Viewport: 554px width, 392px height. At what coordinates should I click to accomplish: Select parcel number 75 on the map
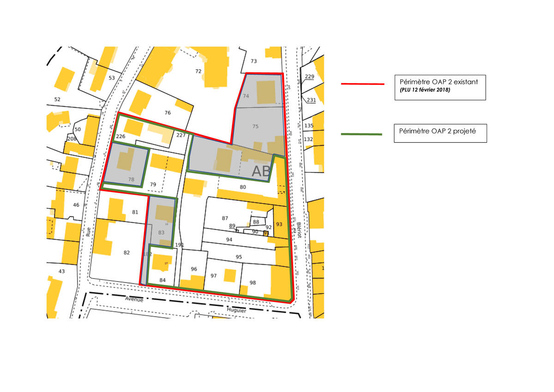pyautogui.click(x=256, y=126)
